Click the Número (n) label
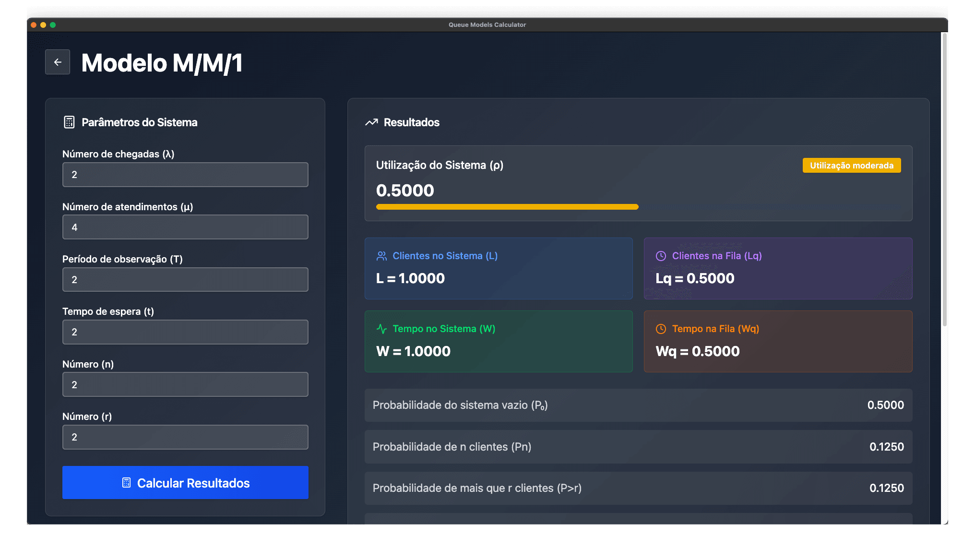Screen dimensions: 975x560 tap(88, 364)
